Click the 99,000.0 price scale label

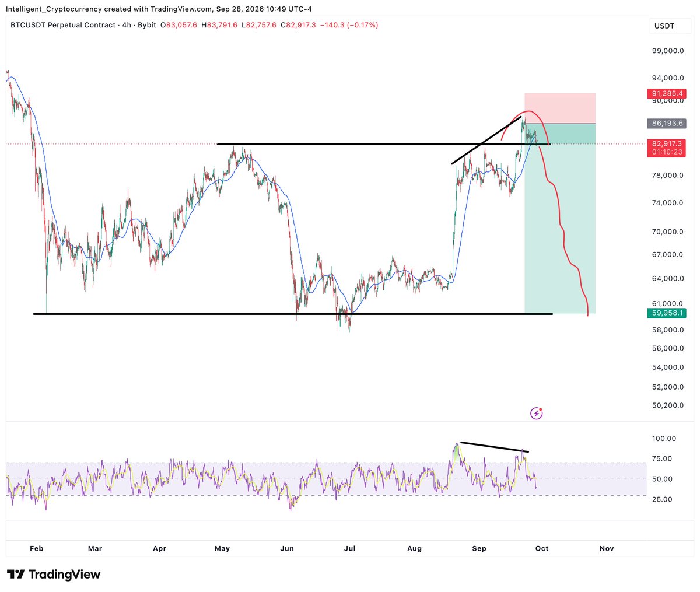click(x=668, y=51)
